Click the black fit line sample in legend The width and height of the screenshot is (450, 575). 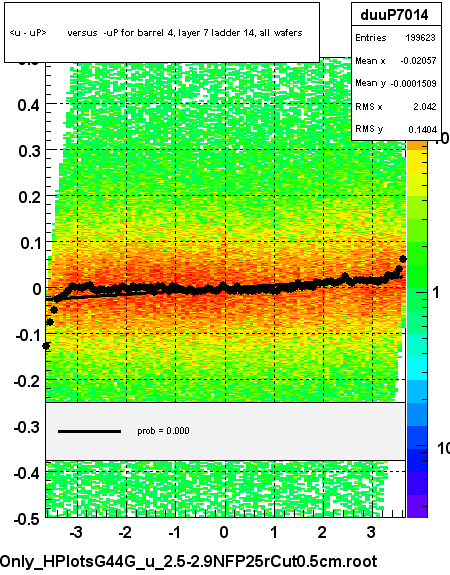tap(89, 431)
